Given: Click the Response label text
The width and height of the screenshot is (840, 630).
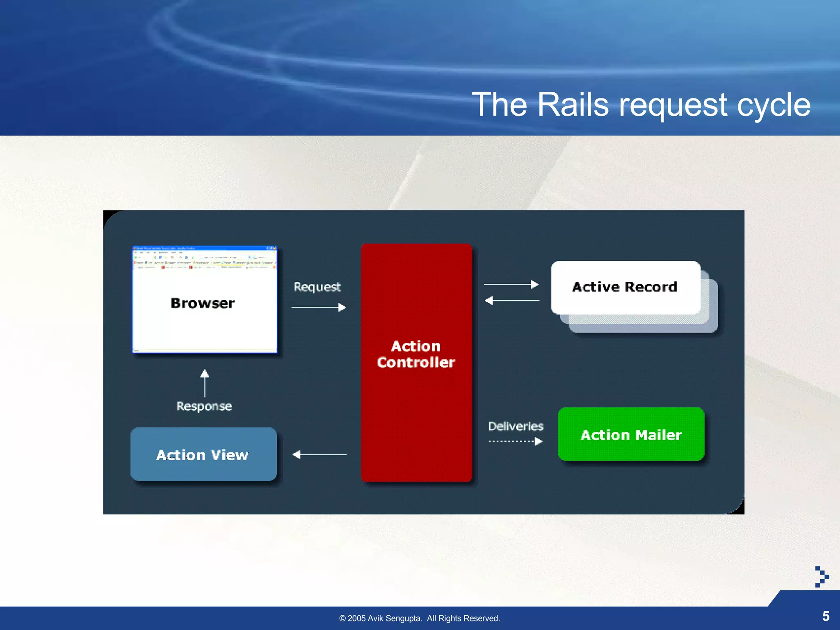Looking at the screenshot, I should pos(204,406).
